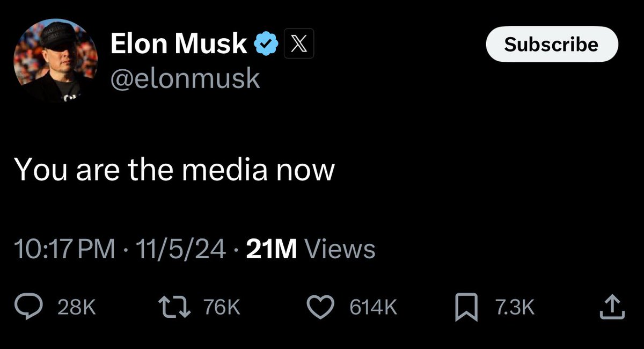Open the Elon Musk display name link
The height and width of the screenshot is (349, 644).
point(179,43)
